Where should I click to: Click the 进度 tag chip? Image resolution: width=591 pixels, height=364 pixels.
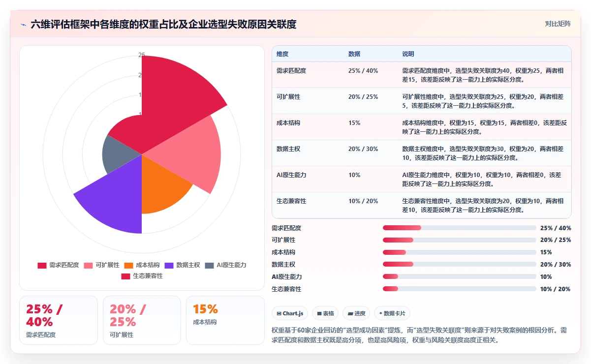356,313
